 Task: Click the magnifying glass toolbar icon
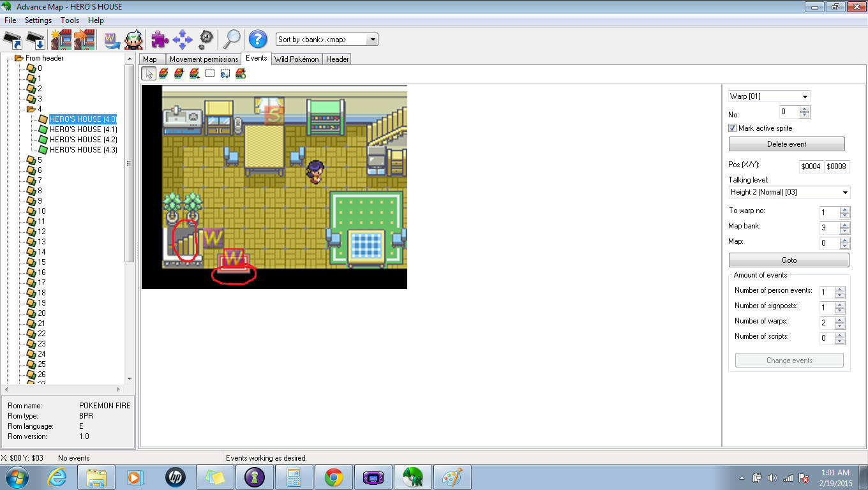tap(231, 40)
